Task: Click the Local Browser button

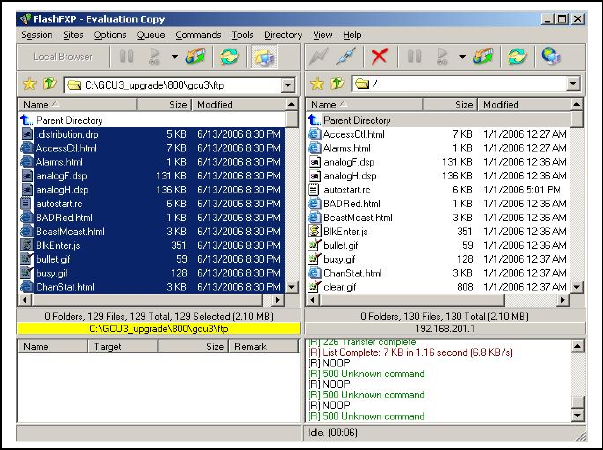Action: point(63,57)
